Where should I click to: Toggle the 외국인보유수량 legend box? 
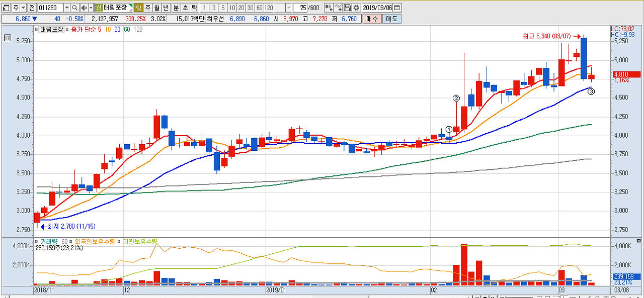click(70, 242)
